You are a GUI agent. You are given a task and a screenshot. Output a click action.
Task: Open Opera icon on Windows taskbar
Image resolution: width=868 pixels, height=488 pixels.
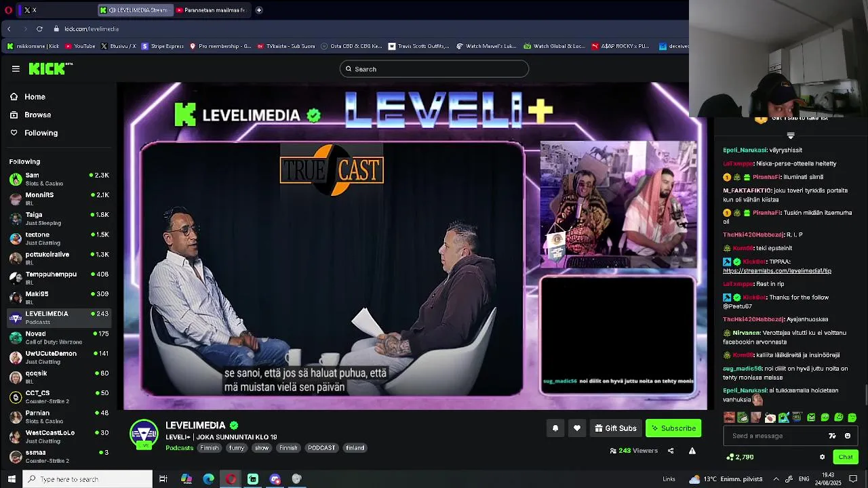point(231,479)
